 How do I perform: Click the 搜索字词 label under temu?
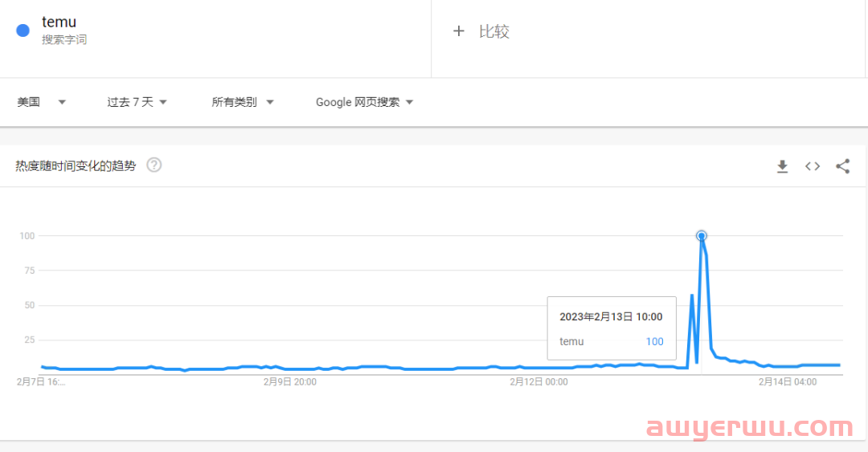tap(64, 40)
